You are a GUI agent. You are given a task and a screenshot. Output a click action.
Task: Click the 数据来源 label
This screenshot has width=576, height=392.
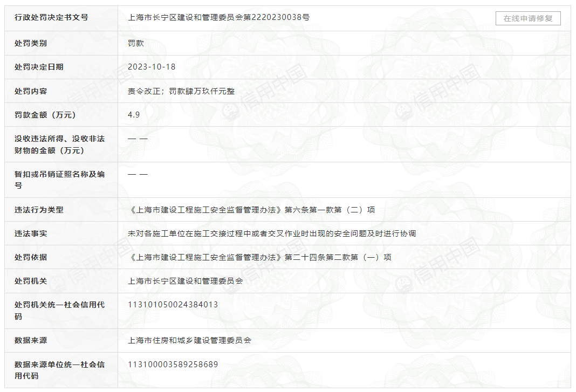click(31, 340)
